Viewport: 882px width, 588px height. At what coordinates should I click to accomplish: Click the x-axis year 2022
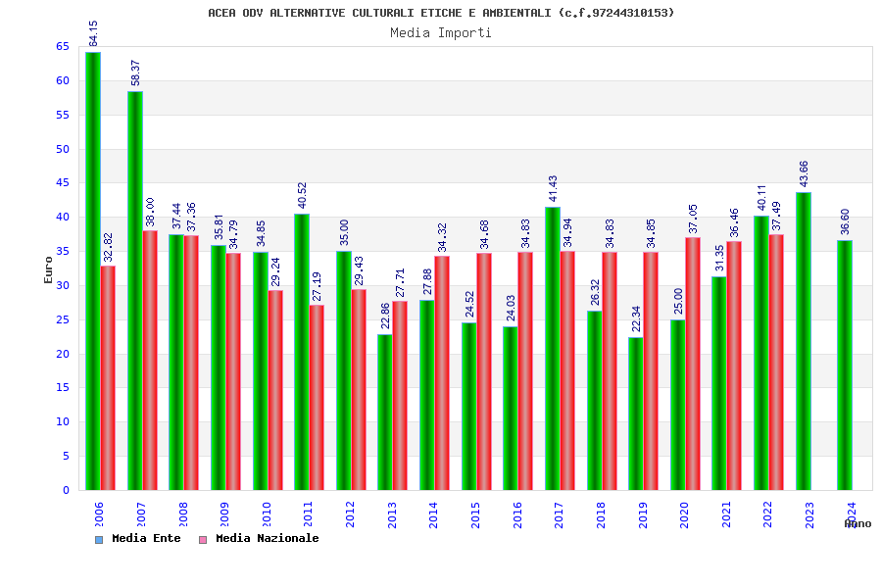pyautogui.click(x=767, y=514)
